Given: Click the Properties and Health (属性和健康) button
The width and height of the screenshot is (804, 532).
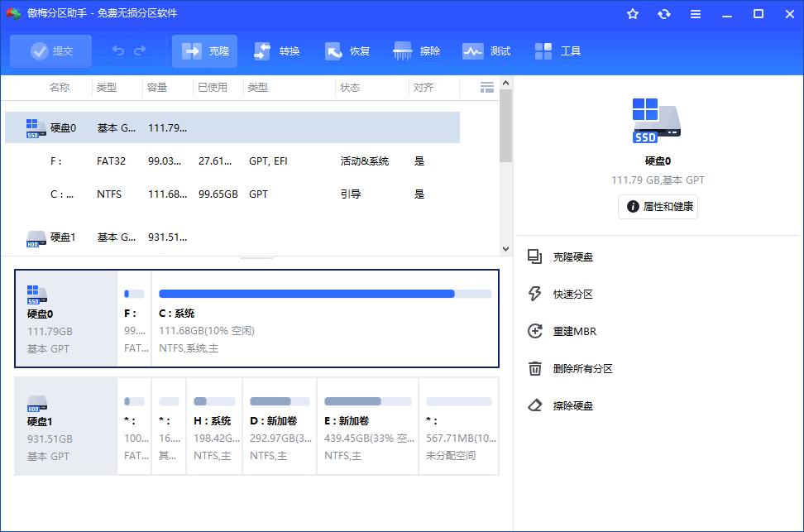Looking at the screenshot, I should pyautogui.click(x=658, y=207).
